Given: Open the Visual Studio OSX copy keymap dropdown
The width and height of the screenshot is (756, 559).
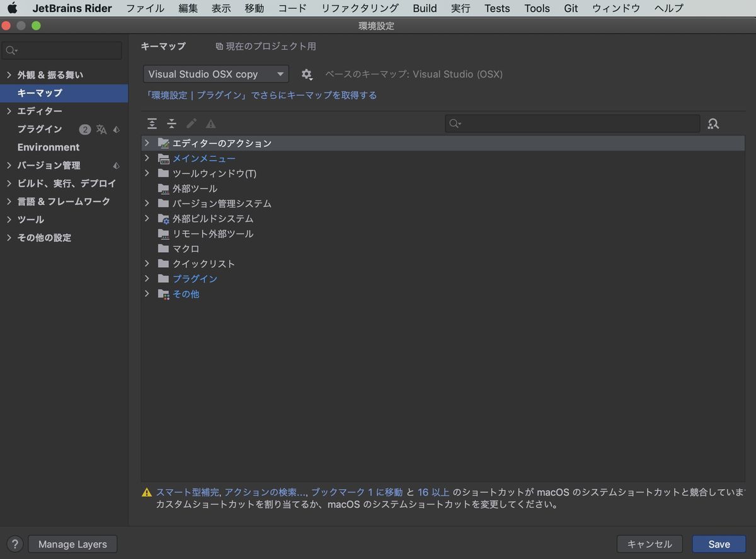Looking at the screenshot, I should coord(215,74).
